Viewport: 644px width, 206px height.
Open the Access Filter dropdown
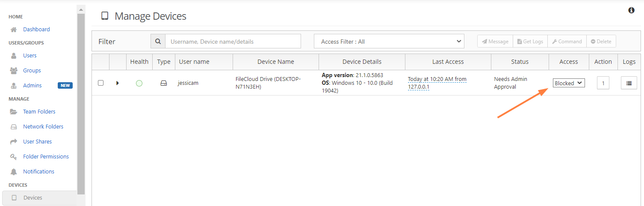tap(389, 42)
